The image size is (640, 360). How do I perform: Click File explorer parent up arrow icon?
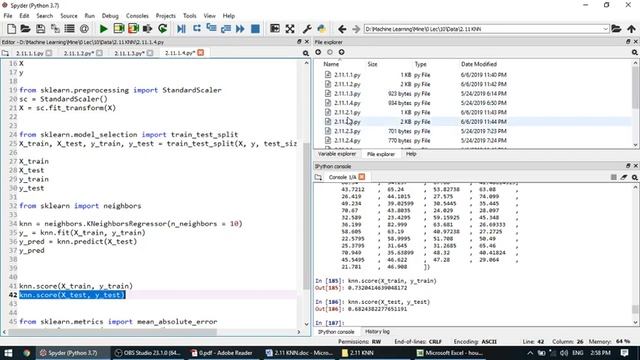[341, 52]
